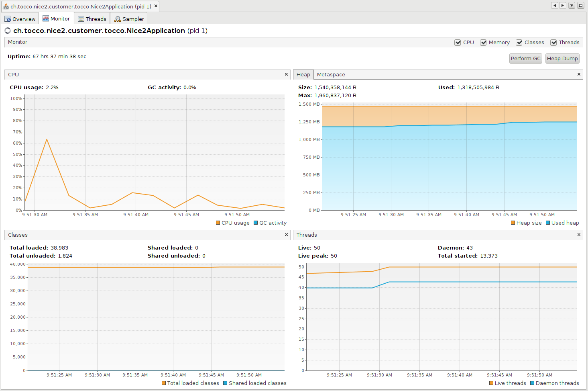Viewport: 588px width, 391px height.
Task: Click the Used heap legend swatch
Action: 548,223
